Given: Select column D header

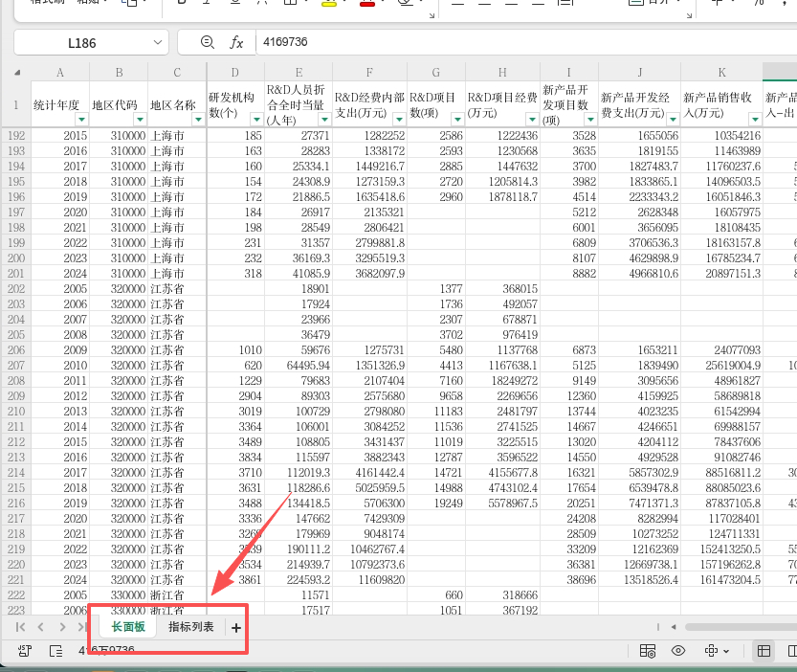Looking at the screenshot, I should point(235,72).
